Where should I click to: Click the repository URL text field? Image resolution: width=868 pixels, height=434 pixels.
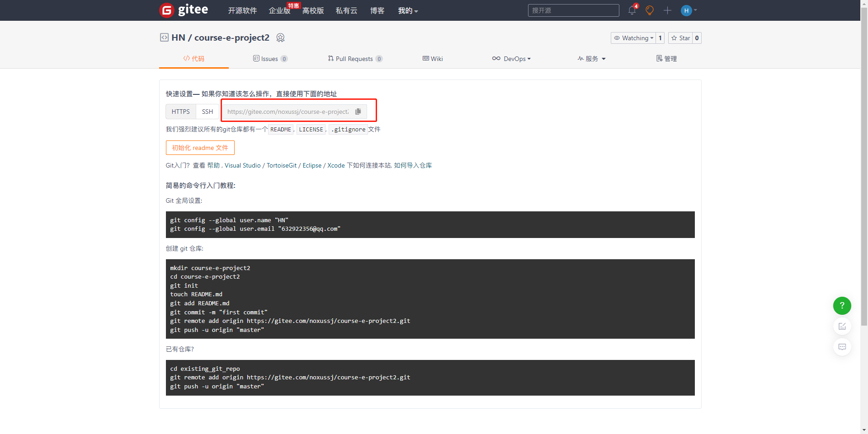pyautogui.click(x=288, y=112)
